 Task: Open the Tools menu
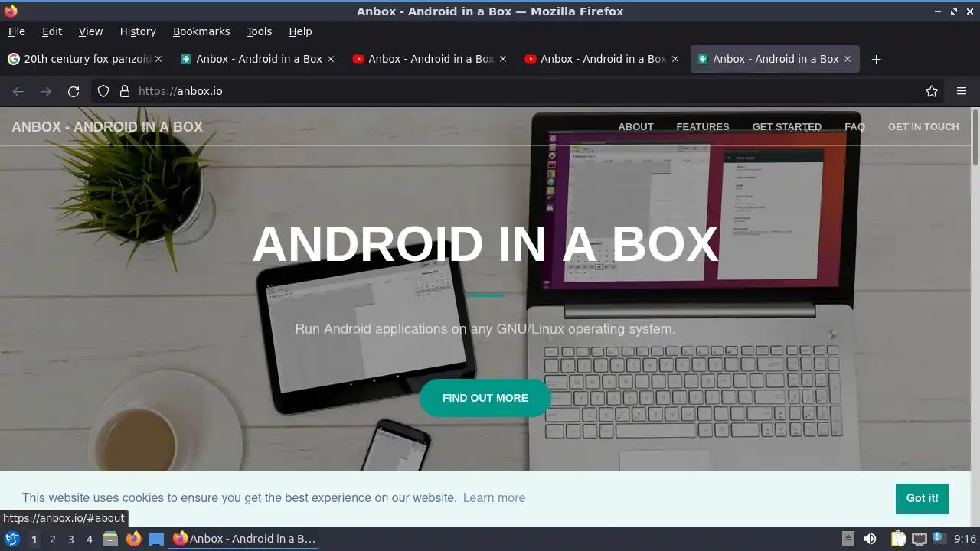coord(259,31)
